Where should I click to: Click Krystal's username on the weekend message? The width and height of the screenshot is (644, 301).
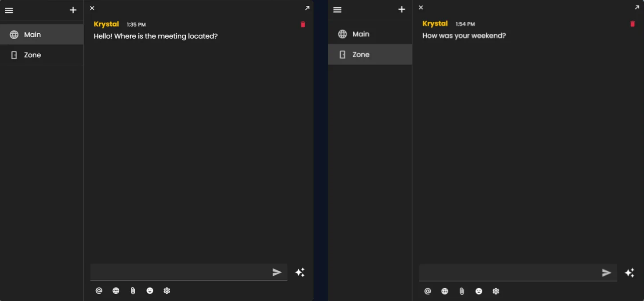435,24
